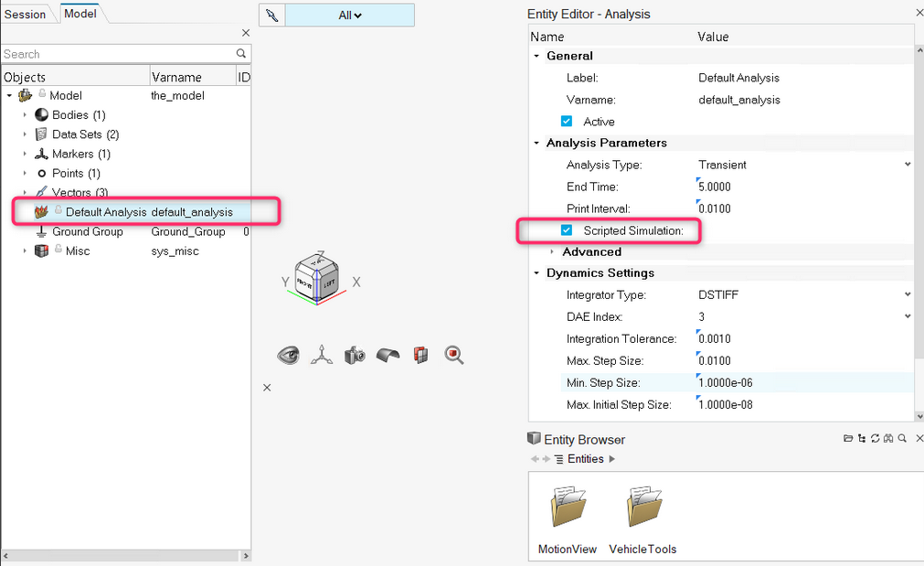Viewport: 924px width, 566px height.
Task: Select the Model tab
Action: (x=80, y=15)
